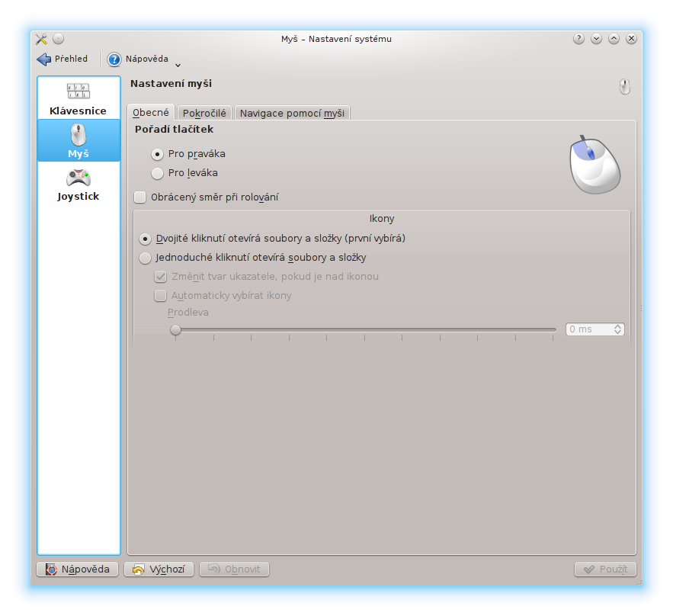673x616 pixels.
Task: Open the Navigace pomocí myši tab
Action: coord(292,114)
